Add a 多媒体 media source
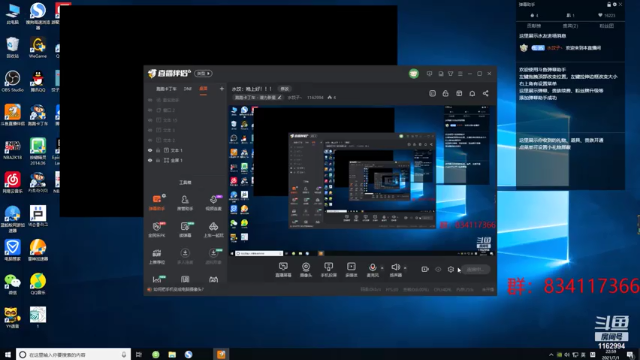Image resolution: width=640 pixels, height=360 pixels. point(351,270)
